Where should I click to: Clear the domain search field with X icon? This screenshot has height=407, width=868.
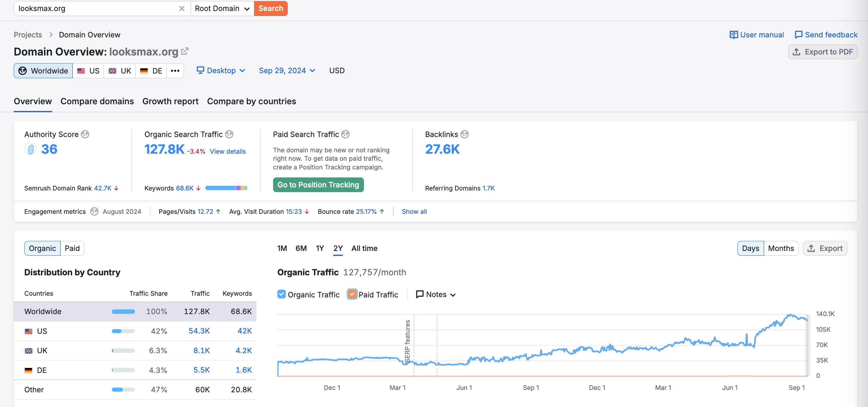182,8
